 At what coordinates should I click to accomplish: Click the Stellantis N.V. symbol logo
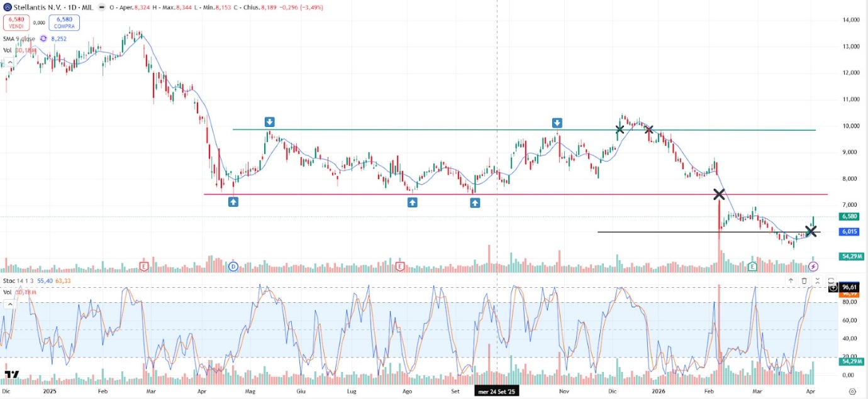tap(7, 7)
